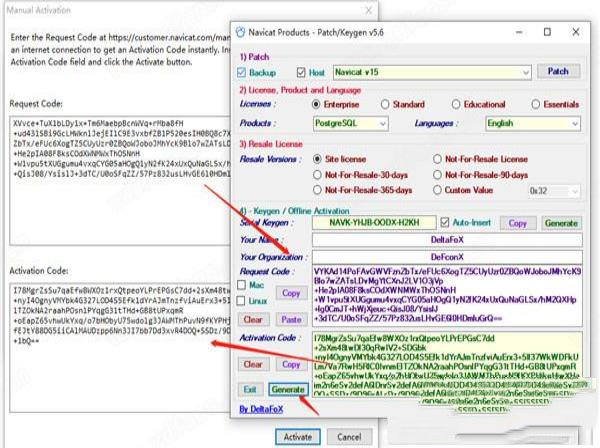
Task: Click Clear under the Request Code label
Action: 253,319
